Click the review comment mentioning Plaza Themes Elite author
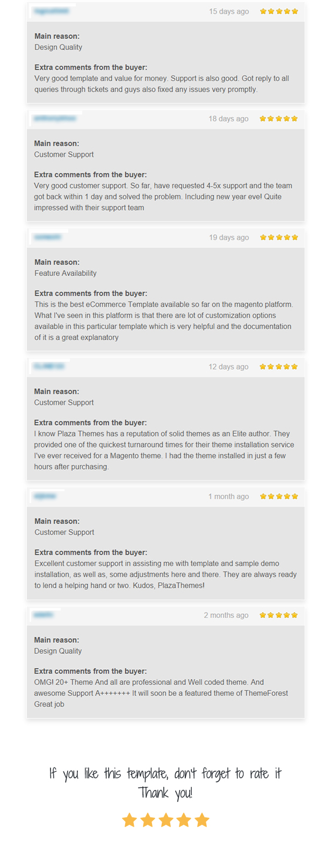Screen dimensions: 331x868 point(164,450)
